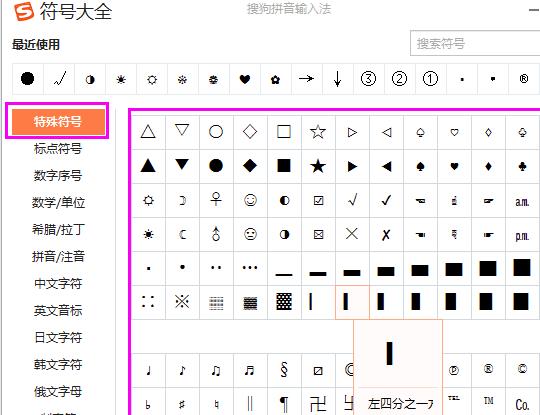The image size is (540, 415).
Task: Select the 特殊符号 category button
Action: (58, 121)
